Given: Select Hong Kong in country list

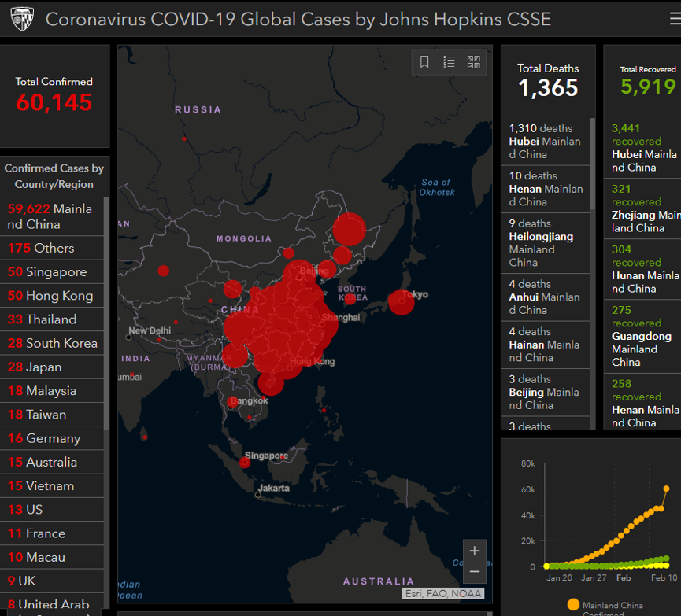Looking at the screenshot, I should tap(52, 296).
